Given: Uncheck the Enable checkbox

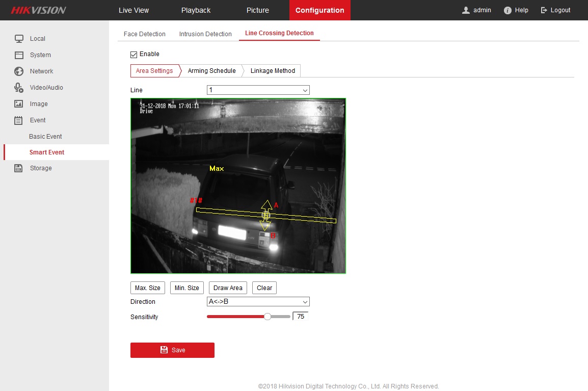Looking at the screenshot, I should [134, 55].
